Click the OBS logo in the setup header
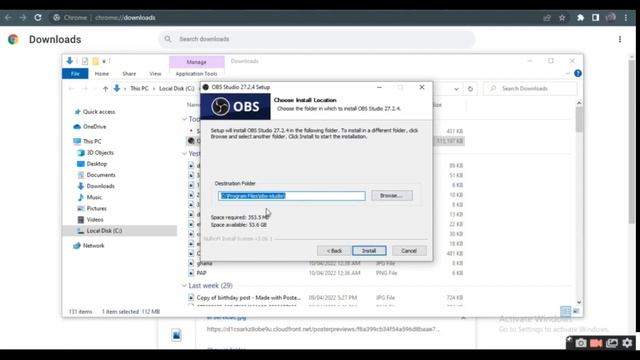Image resolution: width=640 pixels, height=360 pixels. pyautogui.click(x=236, y=107)
